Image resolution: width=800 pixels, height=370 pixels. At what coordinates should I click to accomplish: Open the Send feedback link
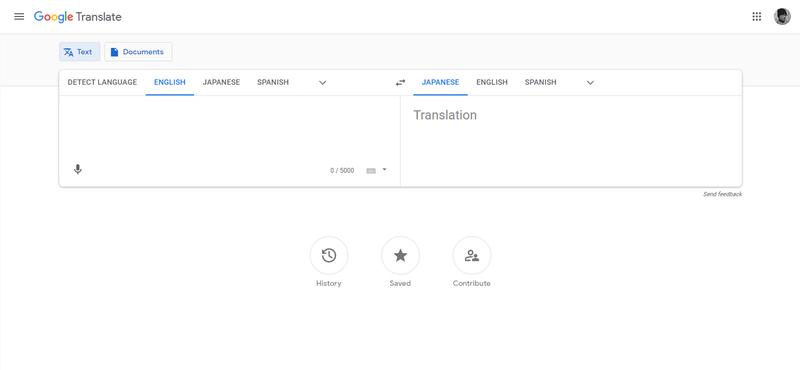[722, 194]
